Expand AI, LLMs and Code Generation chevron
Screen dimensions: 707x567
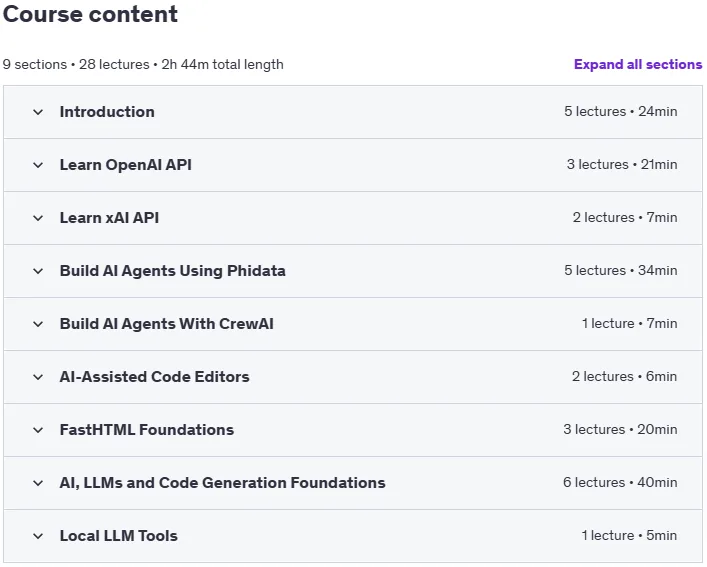38,483
